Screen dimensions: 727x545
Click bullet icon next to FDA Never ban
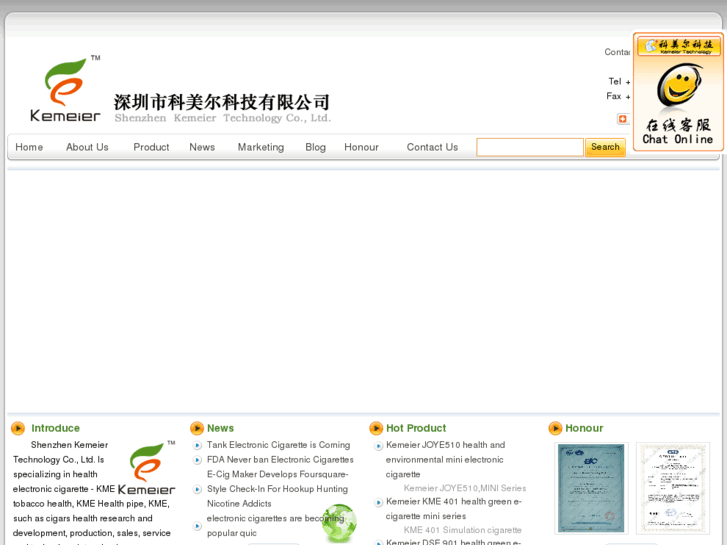point(197,460)
